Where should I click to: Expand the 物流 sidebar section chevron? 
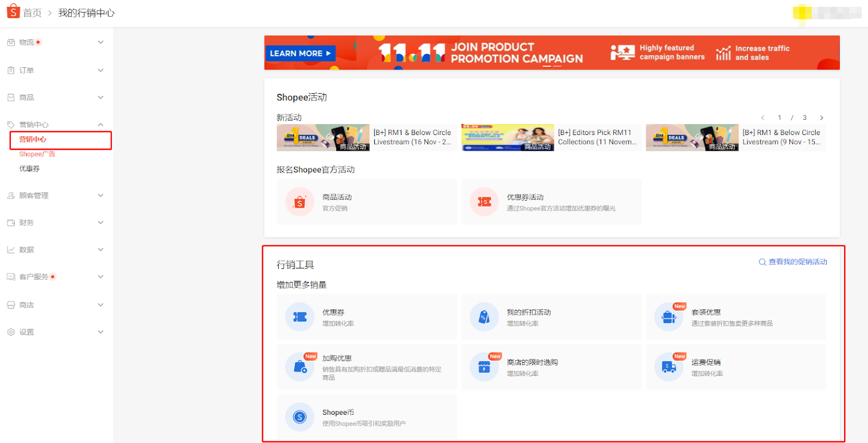(x=100, y=42)
